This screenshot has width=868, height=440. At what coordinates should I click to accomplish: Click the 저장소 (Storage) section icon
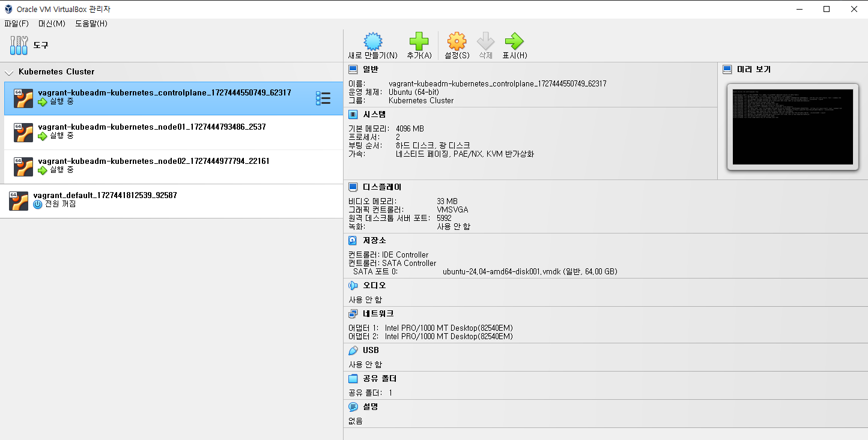(353, 241)
